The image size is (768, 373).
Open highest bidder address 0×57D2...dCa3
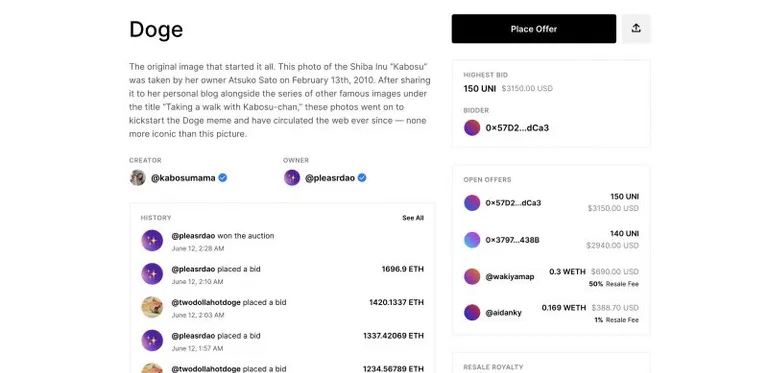(x=517, y=128)
